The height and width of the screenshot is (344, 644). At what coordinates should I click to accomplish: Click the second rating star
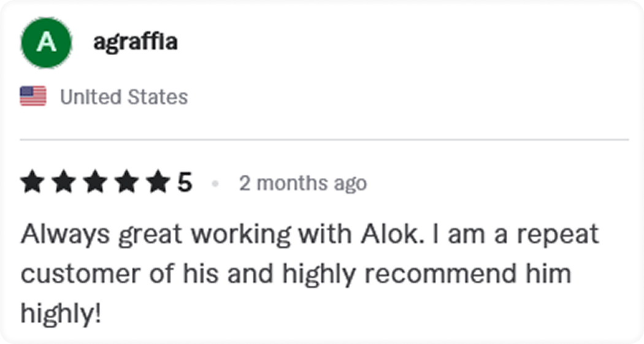pos(63,183)
